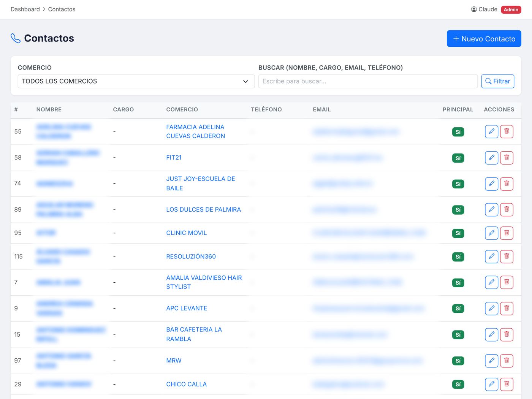Delete the BAR CAFETERIA LA RAMBLA contact
The image size is (532, 399).
(507, 334)
